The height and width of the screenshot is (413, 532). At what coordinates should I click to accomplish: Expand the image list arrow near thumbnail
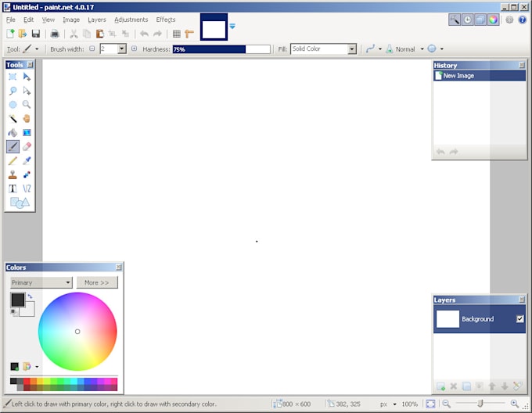232,26
